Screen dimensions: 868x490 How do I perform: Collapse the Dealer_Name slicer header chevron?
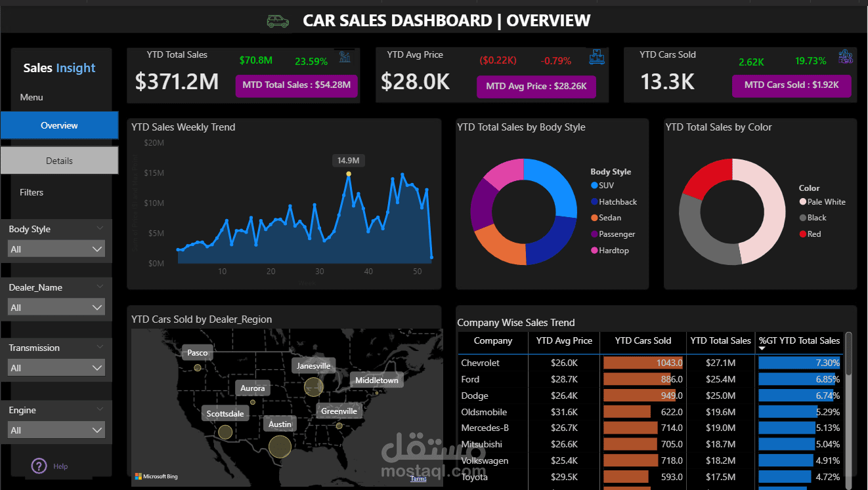pyautogui.click(x=100, y=287)
